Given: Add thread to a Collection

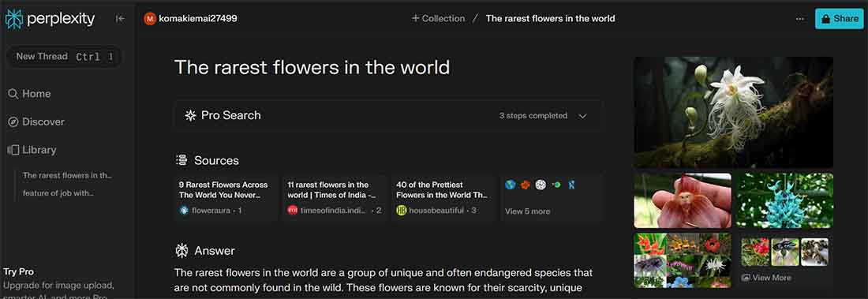Looking at the screenshot, I should click(x=439, y=19).
